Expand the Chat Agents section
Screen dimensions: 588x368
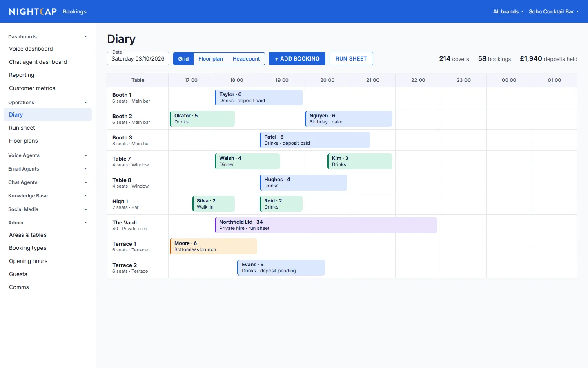point(48,182)
